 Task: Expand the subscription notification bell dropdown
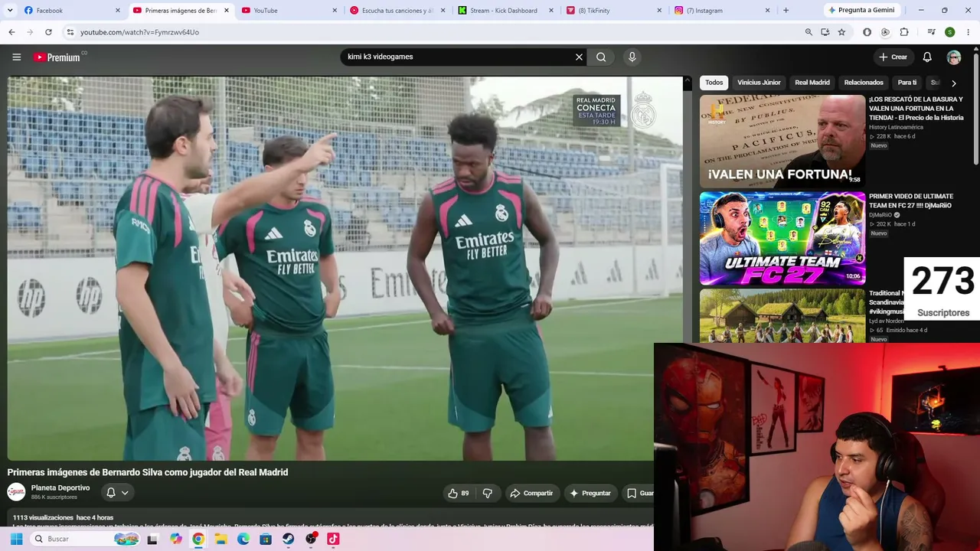click(x=117, y=493)
